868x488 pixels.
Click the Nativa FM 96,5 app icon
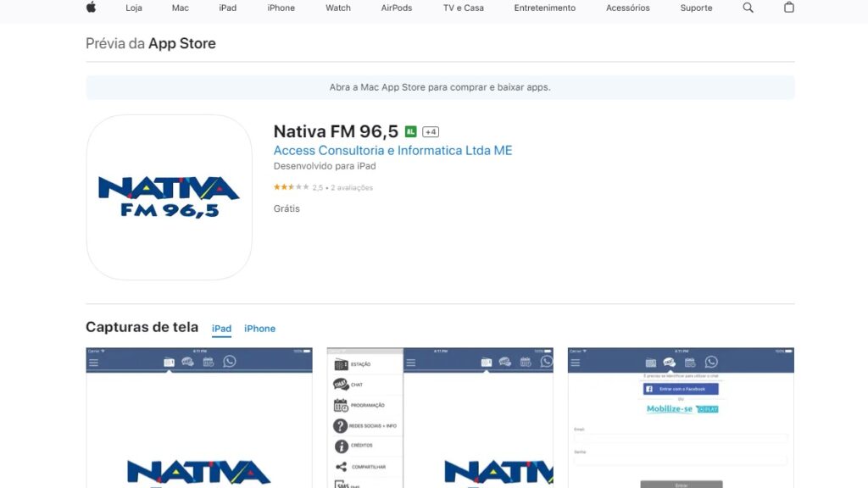coord(169,197)
